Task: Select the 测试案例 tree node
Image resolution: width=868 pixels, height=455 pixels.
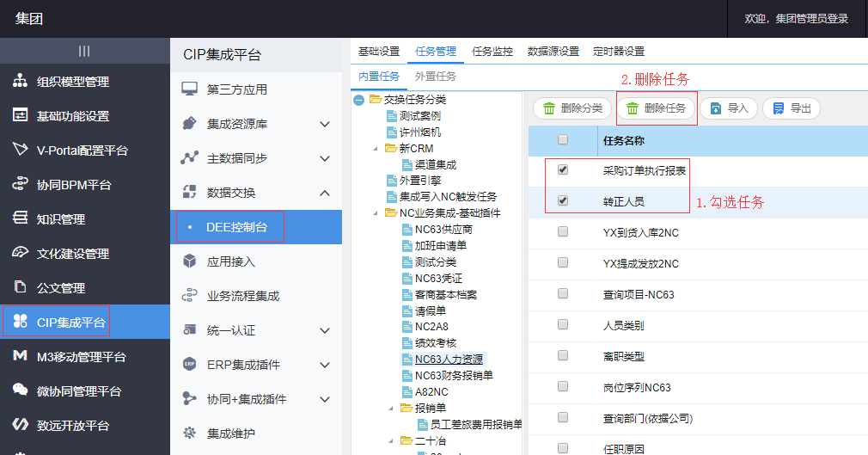Action: pos(420,116)
